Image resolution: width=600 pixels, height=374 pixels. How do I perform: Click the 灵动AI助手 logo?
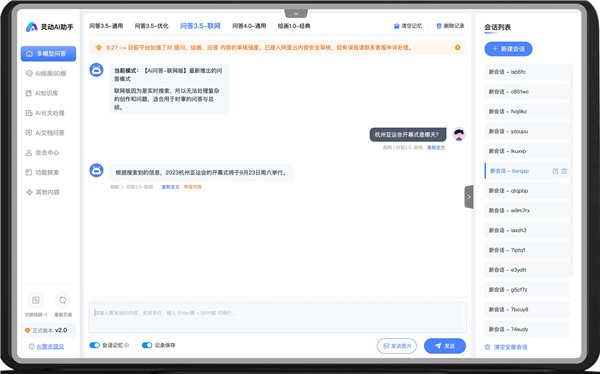(49, 27)
